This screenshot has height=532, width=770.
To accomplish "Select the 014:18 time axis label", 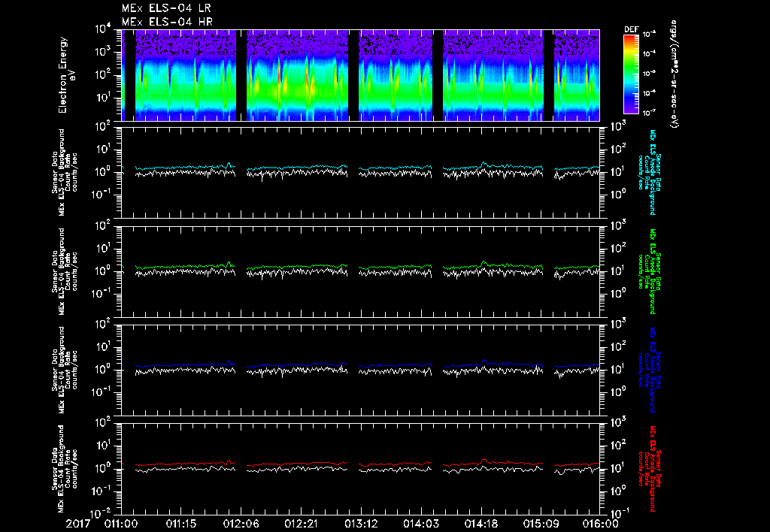I will pos(481,523).
